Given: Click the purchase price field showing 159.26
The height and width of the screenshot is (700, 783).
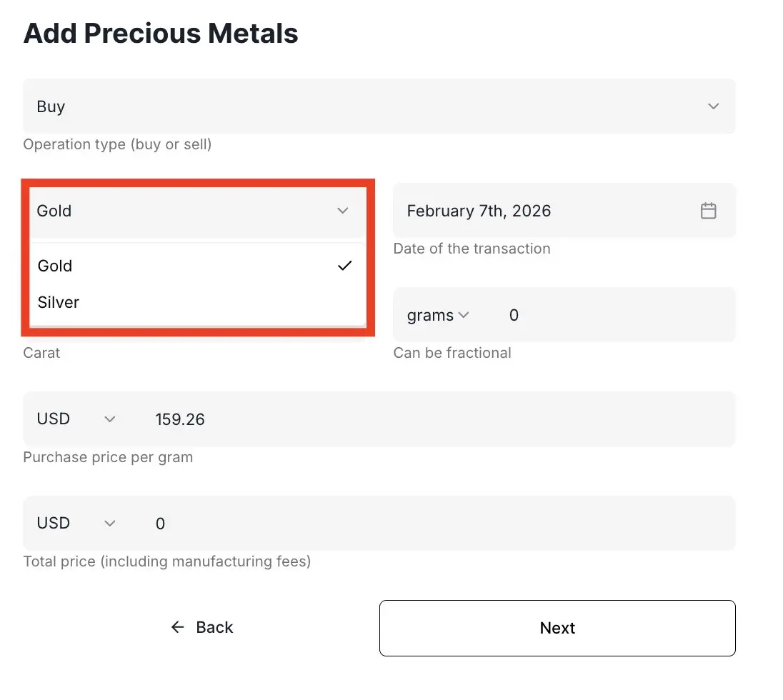Looking at the screenshot, I should 429,419.
